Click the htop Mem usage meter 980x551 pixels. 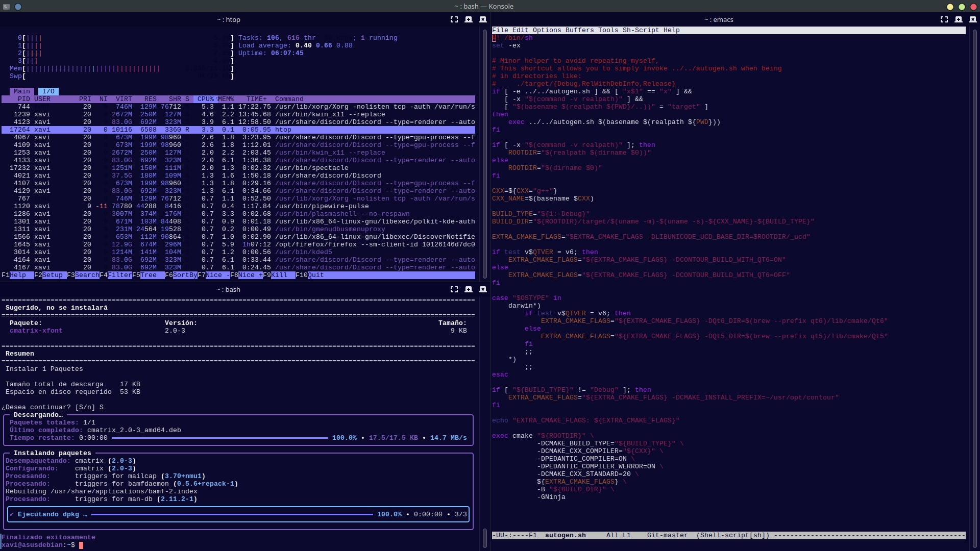click(x=122, y=68)
